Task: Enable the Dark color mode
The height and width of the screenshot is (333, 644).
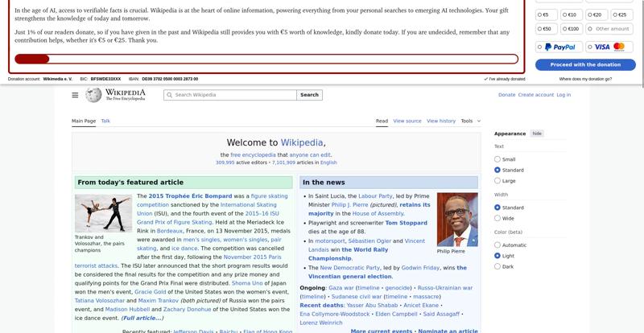Action: pyautogui.click(x=497, y=266)
